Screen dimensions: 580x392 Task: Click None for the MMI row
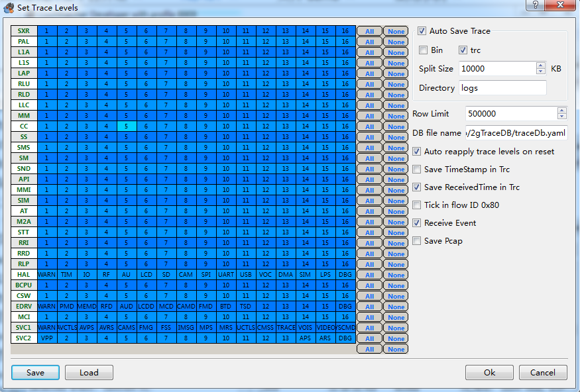click(x=396, y=190)
